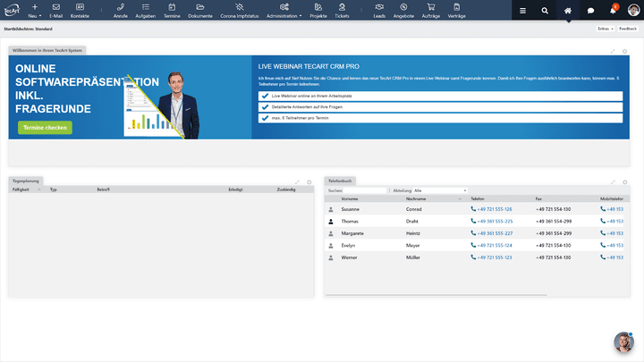Open the Neu create menu
Image resolution: width=644 pixels, height=362 pixels.
pos(35,11)
